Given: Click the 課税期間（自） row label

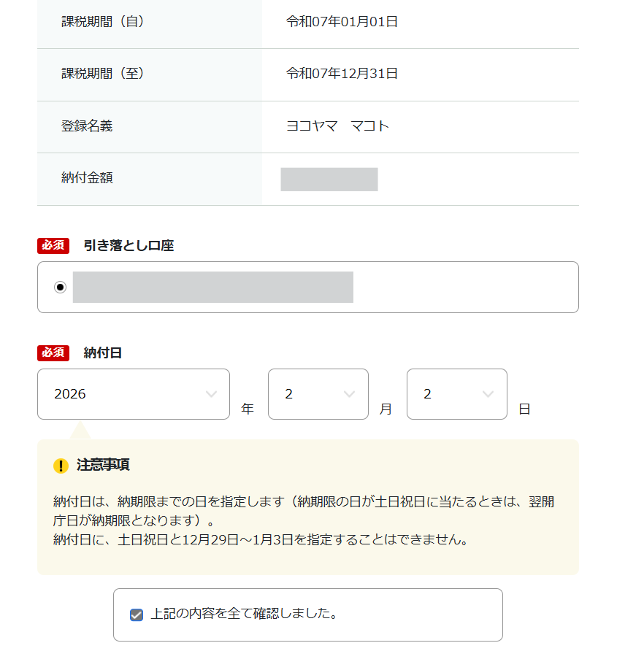Looking at the screenshot, I should (103, 22).
